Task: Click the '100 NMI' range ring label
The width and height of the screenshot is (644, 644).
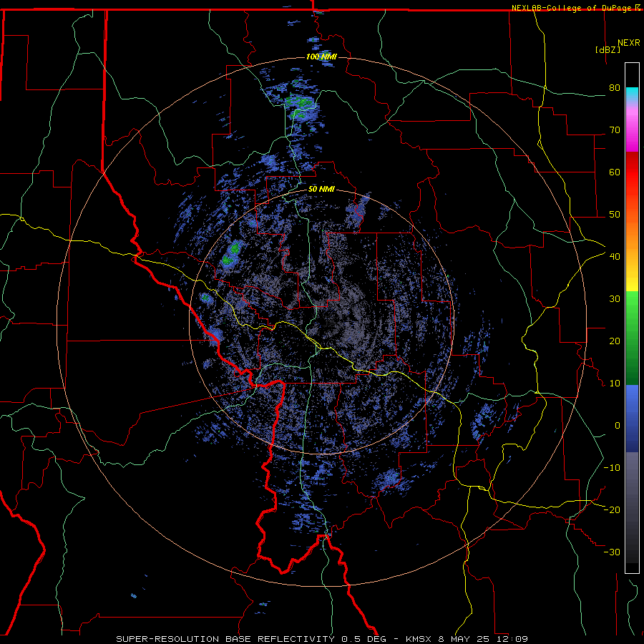Action: click(321, 57)
